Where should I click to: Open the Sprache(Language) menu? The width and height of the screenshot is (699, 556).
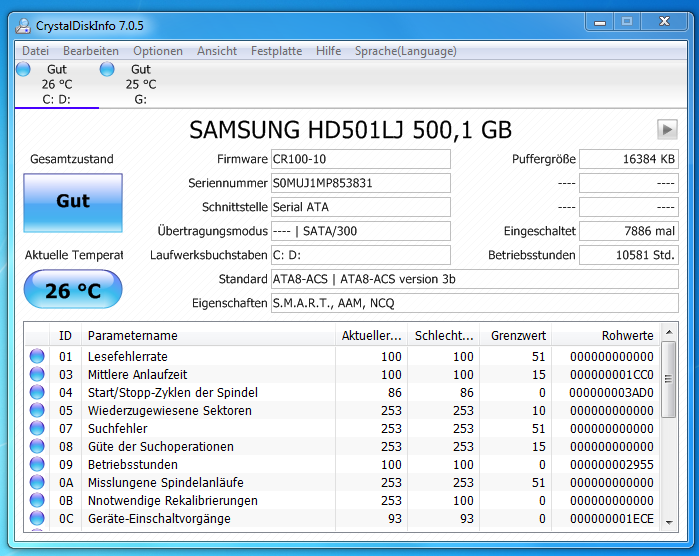[x=406, y=51]
